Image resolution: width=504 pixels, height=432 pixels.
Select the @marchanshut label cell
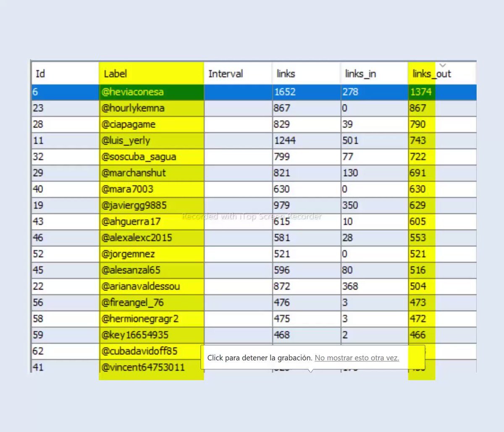[152, 173]
